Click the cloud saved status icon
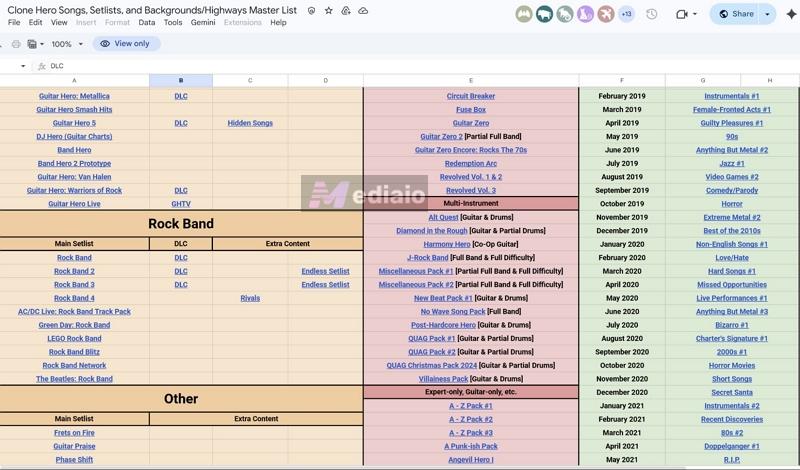800x470 pixels. pos(363,10)
